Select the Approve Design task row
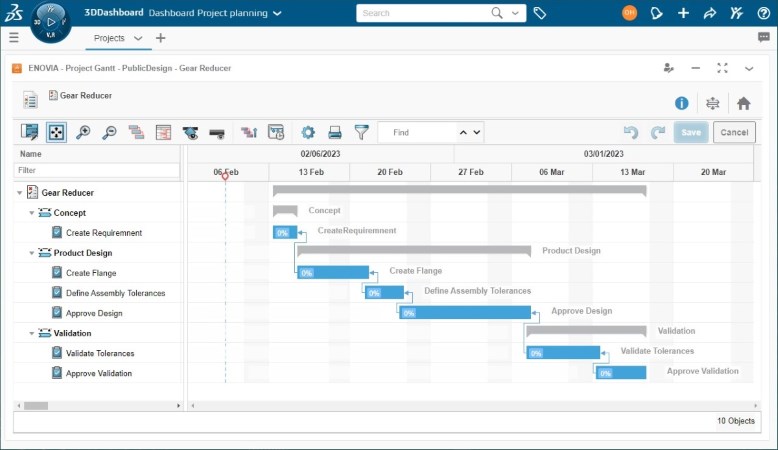778x450 pixels. coord(98,313)
